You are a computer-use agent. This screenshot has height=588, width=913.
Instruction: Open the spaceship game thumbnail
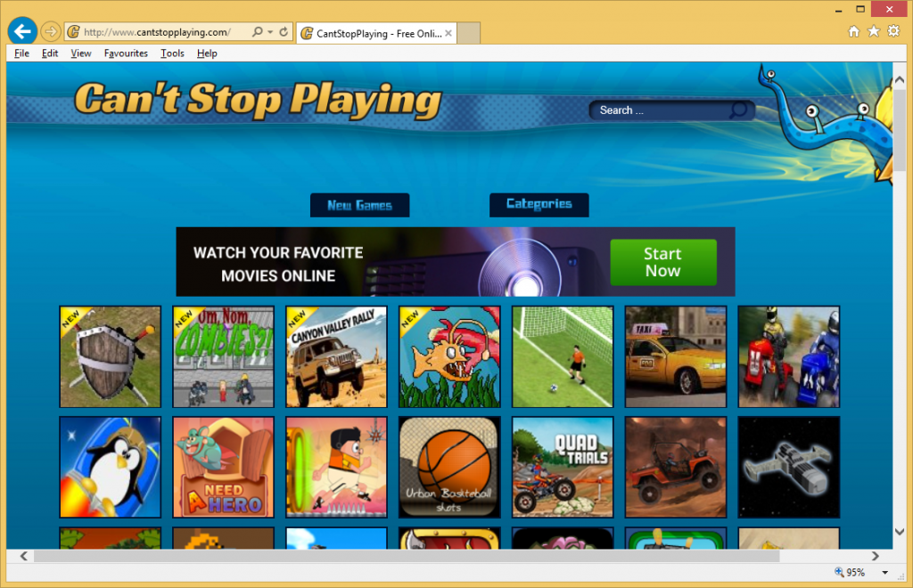789,467
